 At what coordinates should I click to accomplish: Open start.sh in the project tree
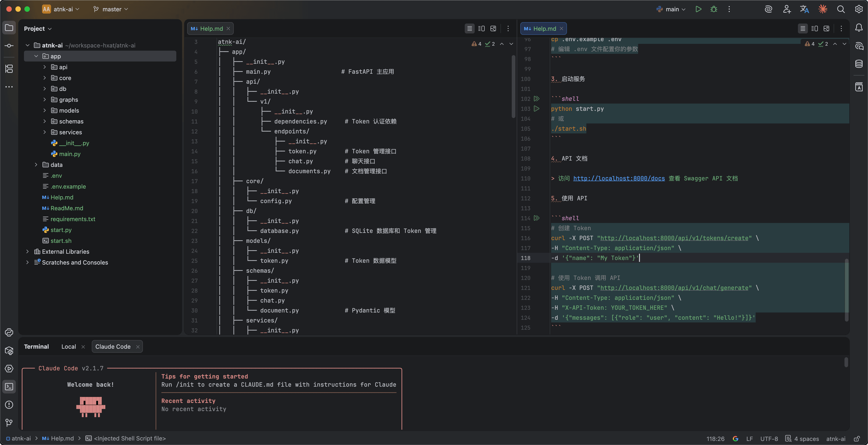coord(61,241)
